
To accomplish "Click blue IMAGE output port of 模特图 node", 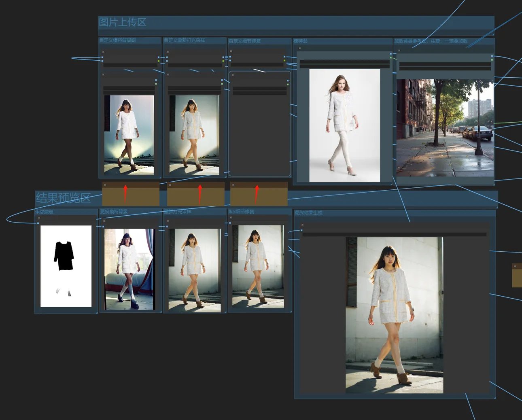I will click(x=391, y=53).
